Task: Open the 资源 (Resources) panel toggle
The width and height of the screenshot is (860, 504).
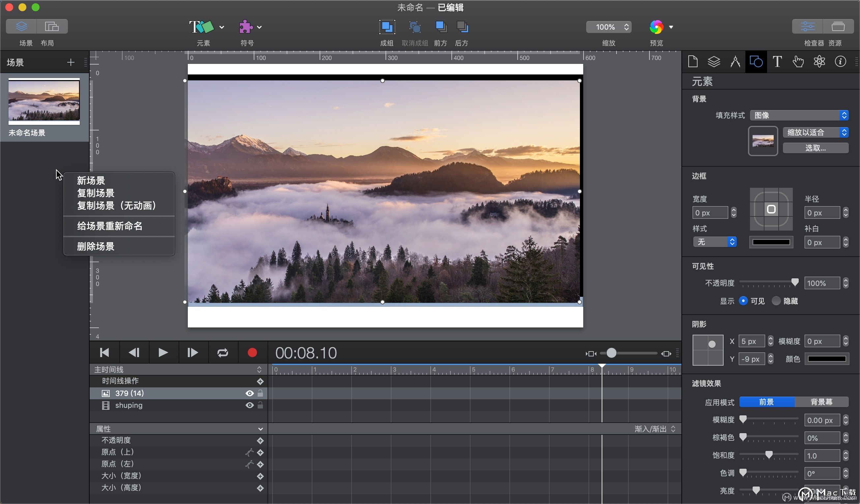Action: click(x=838, y=26)
